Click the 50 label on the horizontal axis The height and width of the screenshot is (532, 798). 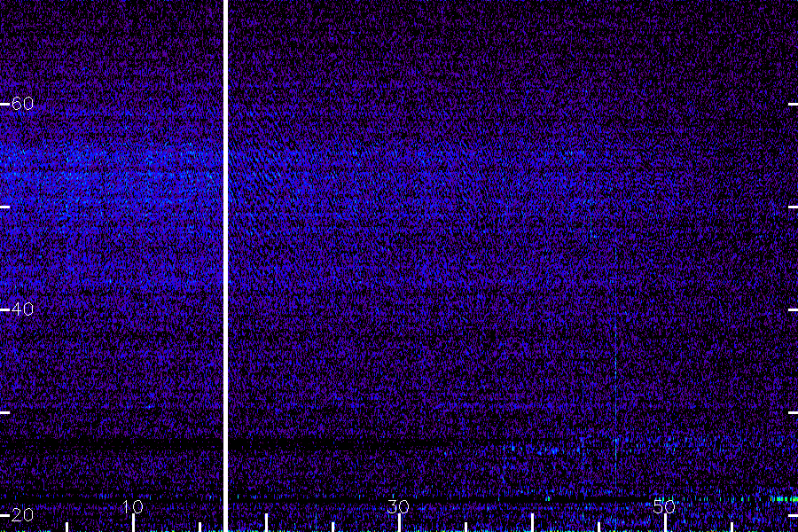coord(664,507)
